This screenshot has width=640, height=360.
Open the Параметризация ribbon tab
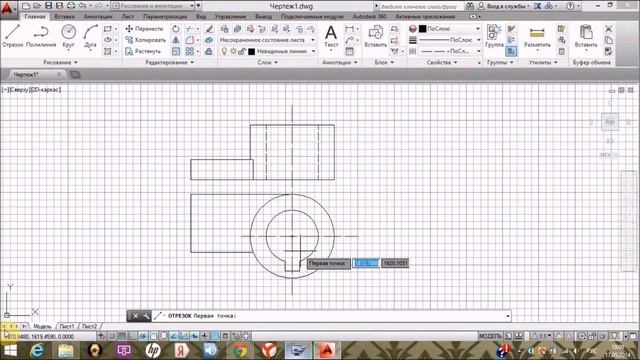tap(165, 16)
